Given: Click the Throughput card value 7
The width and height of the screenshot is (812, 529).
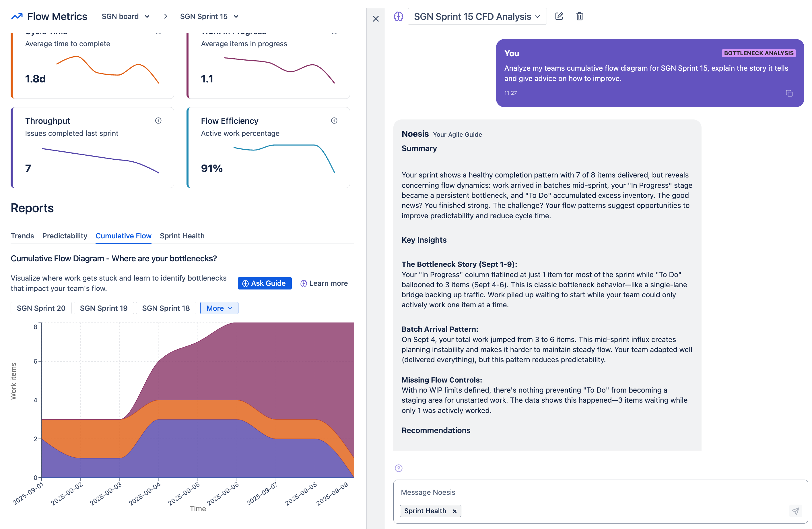Looking at the screenshot, I should pyautogui.click(x=28, y=168).
